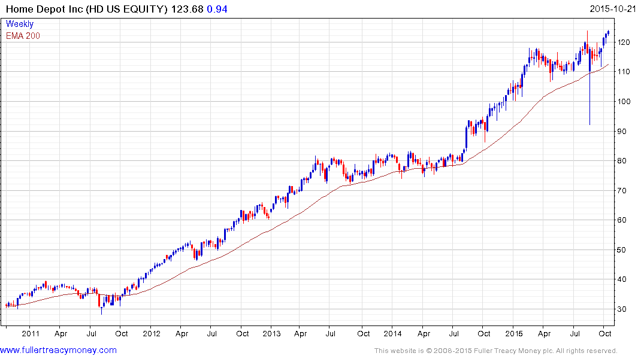Click the blue 0.94 change value
This screenshot has height=359, width=644.
(x=217, y=9)
